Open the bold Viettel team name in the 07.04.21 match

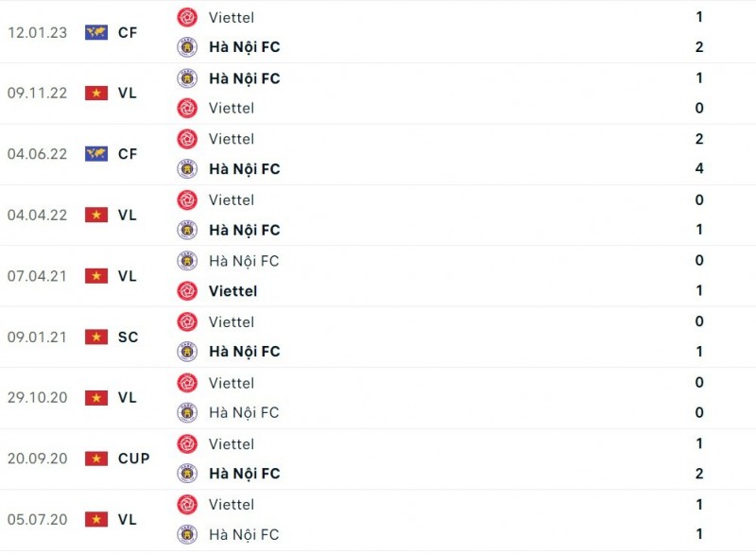tap(232, 291)
